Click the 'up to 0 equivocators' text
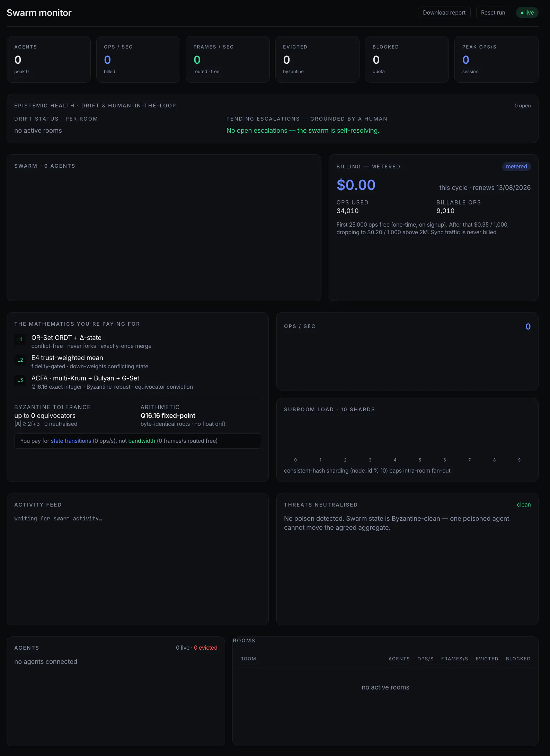This screenshot has height=756, width=550. point(45,415)
